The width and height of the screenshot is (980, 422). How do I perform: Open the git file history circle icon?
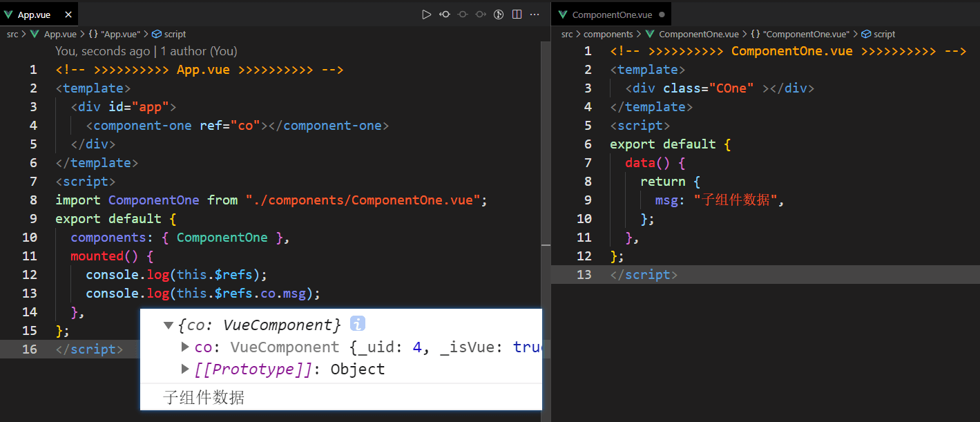[x=499, y=14]
